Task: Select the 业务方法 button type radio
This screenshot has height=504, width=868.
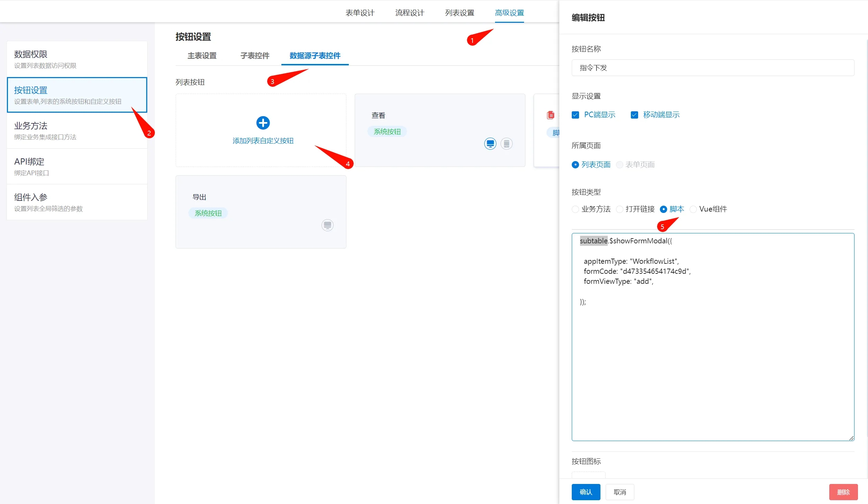Action: point(575,209)
